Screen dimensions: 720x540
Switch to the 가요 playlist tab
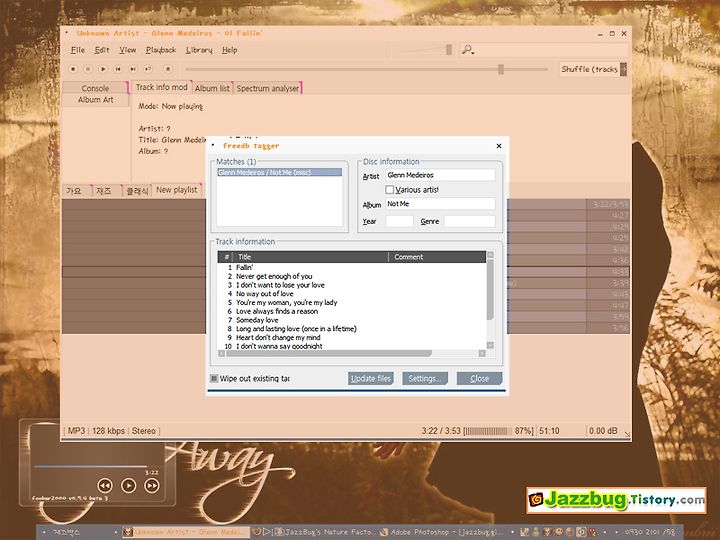(x=74, y=191)
